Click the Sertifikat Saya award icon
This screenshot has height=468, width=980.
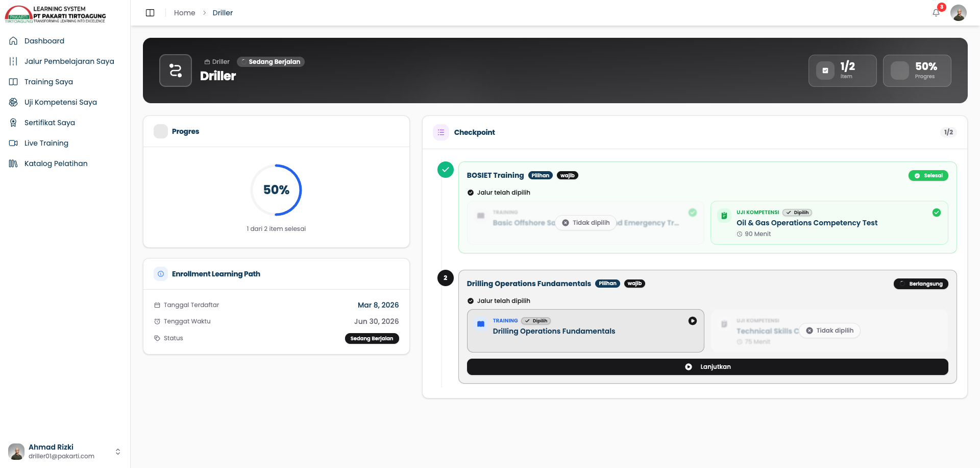pyautogui.click(x=13, y=123)
